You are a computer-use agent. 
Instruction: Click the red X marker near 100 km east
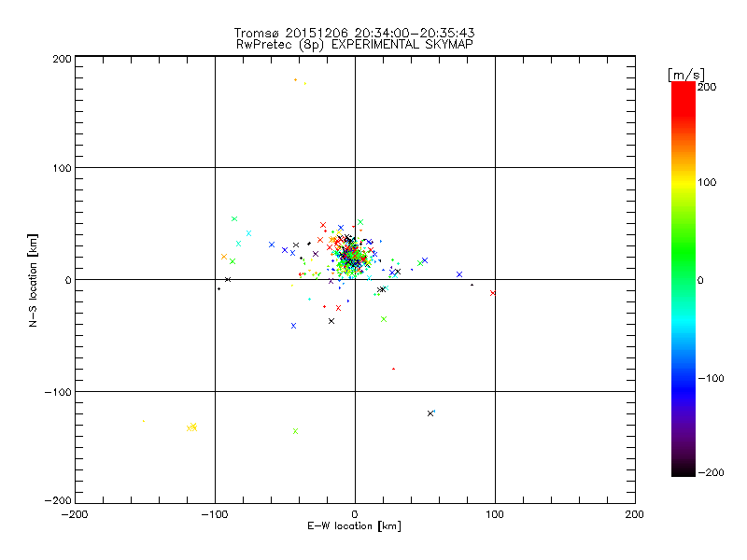point(493,293)
